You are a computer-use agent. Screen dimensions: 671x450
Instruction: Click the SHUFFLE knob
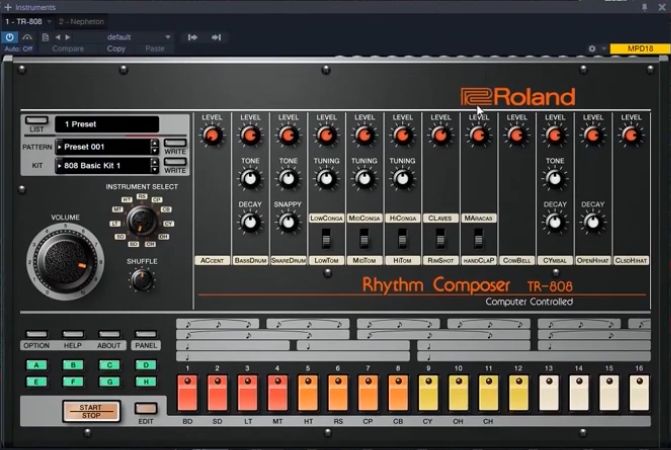(142, 280)
